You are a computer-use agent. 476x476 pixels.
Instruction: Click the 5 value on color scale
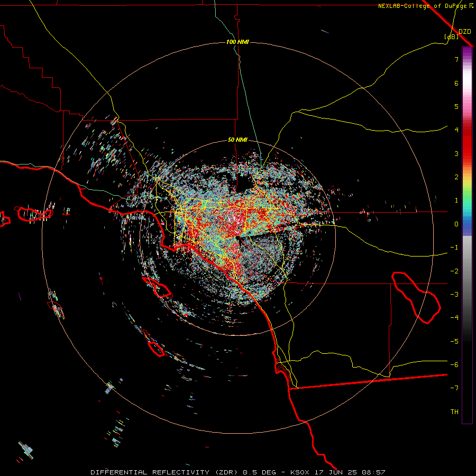(456, 106)
